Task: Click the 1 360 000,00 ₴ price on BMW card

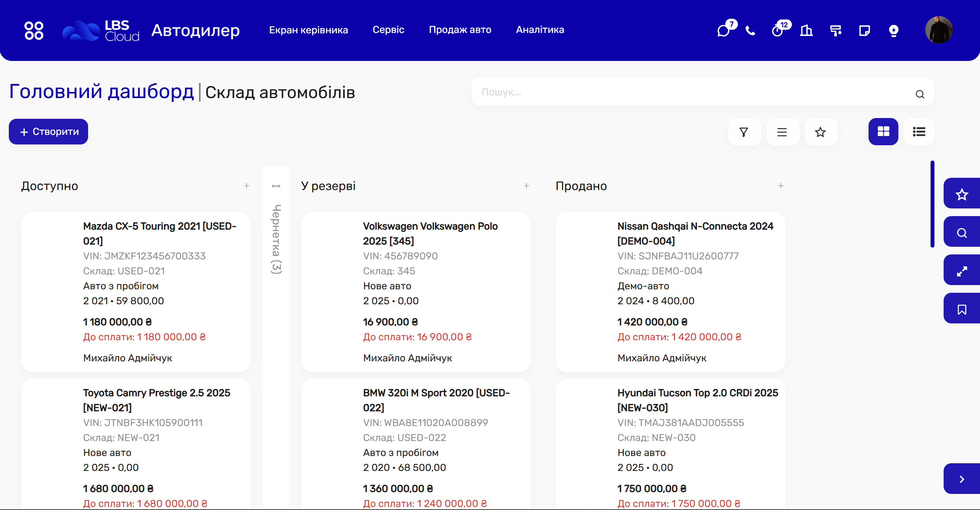Action: [398, 489]
